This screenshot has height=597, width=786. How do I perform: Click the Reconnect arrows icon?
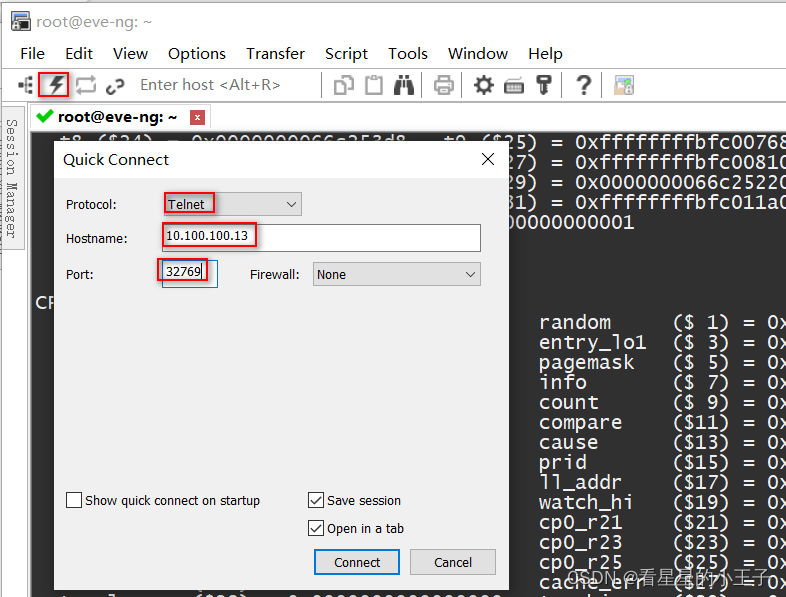86,85
